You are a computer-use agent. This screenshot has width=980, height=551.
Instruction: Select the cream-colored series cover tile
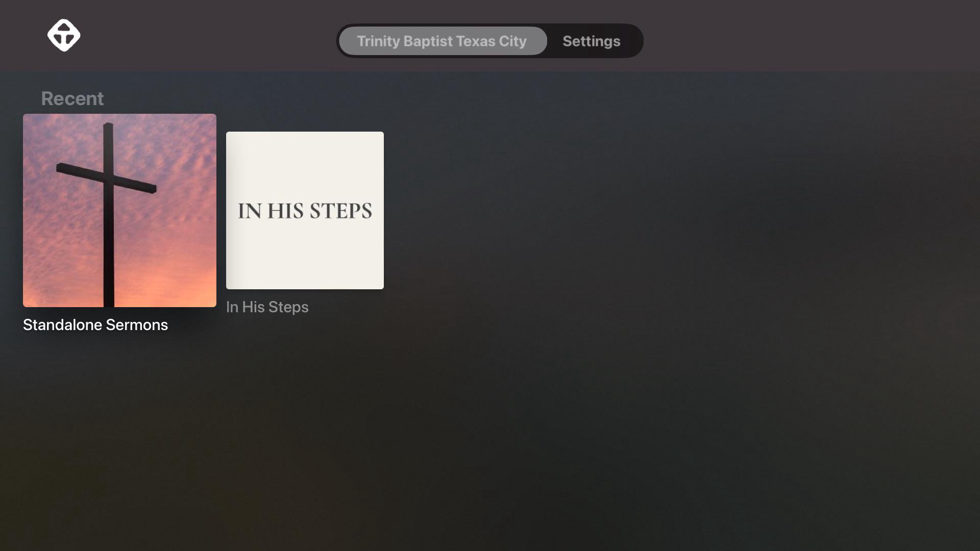(x=305, y=210)
